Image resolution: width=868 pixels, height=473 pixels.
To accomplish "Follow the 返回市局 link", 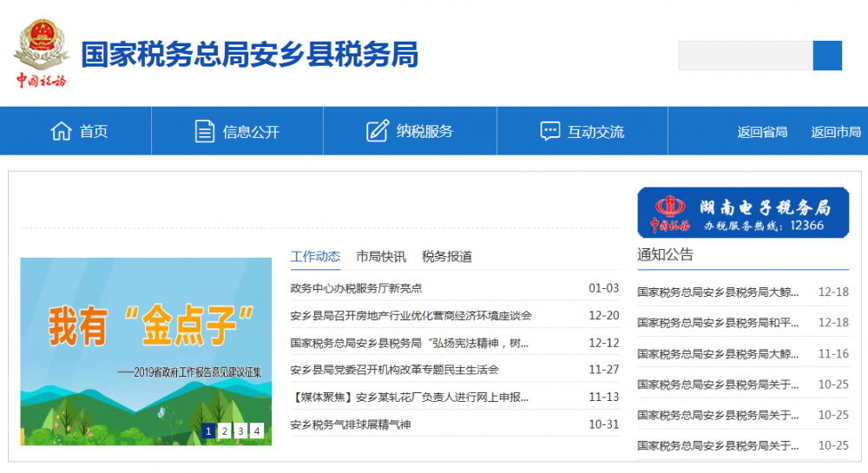I will coord(836,132).
